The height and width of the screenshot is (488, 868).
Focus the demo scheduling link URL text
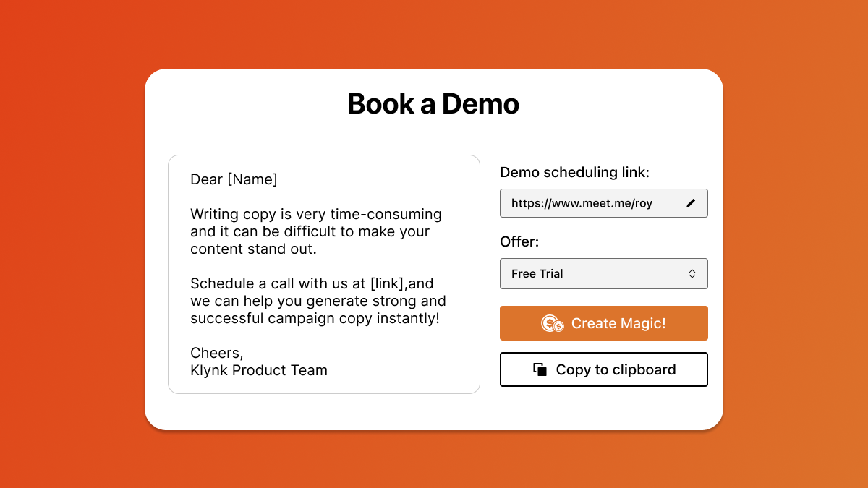tap(582, 203)
